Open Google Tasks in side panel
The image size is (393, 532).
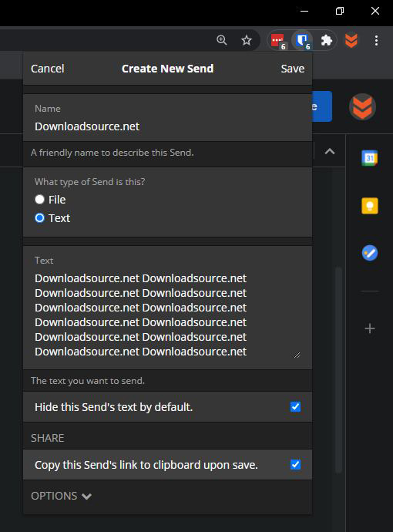pos(370,253)
